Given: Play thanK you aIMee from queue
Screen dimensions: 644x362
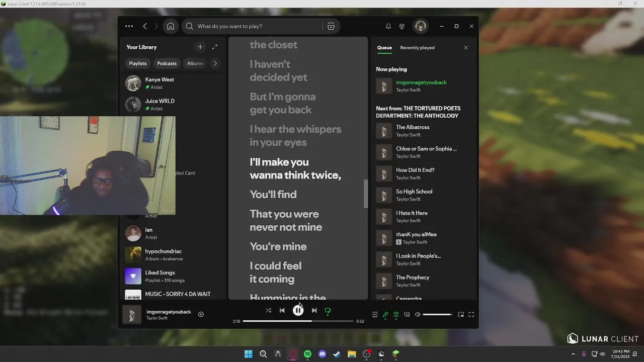Looking at the screenshot, I should click(x=424, y=238).
